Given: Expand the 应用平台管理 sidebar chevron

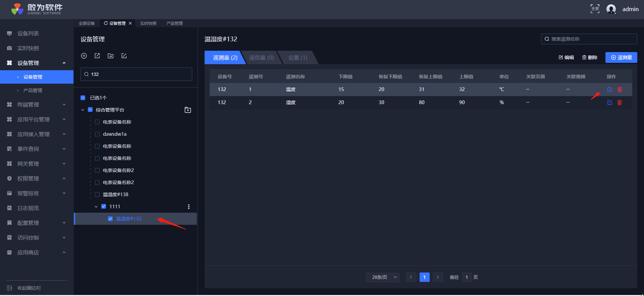Looking at the screenshot, I should coord(64,119).
